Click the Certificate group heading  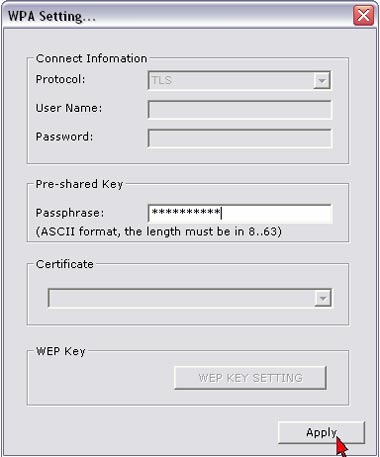pyautogui.click(x=65, y=264)
